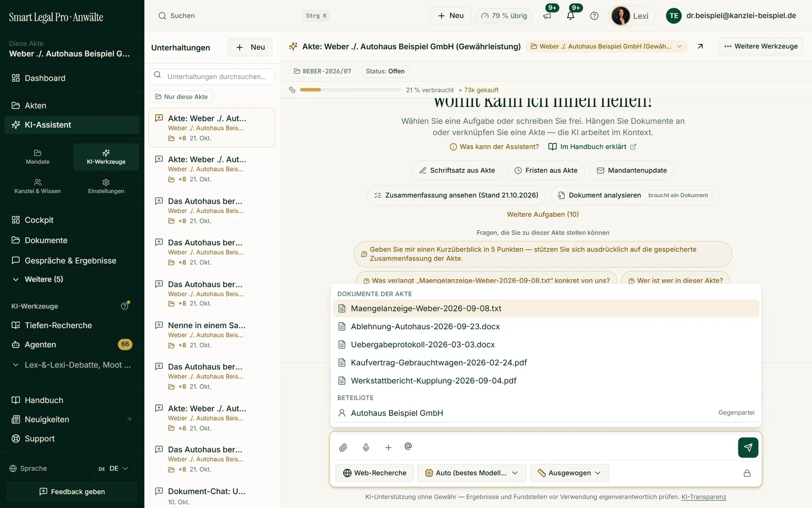Screen dimensions: 812x508
Task: Select Maengelanzeige-Weber-2026-09-08.txt document
Action: click(546, 308)
